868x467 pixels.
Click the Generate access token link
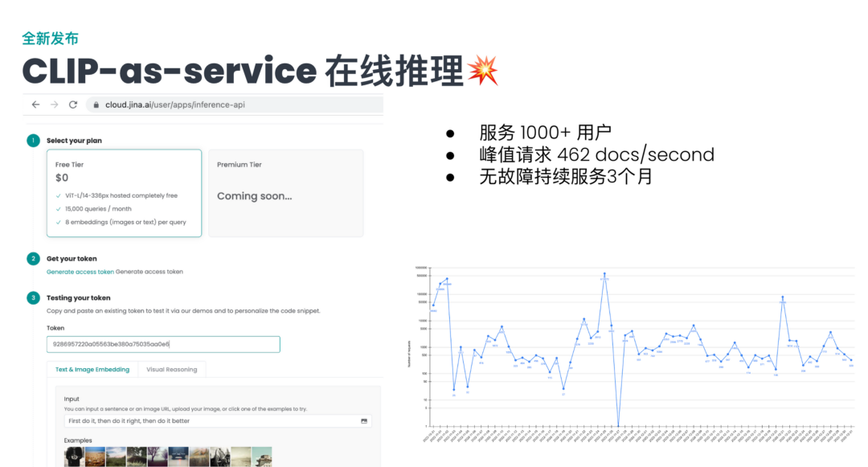coord(80,272)
